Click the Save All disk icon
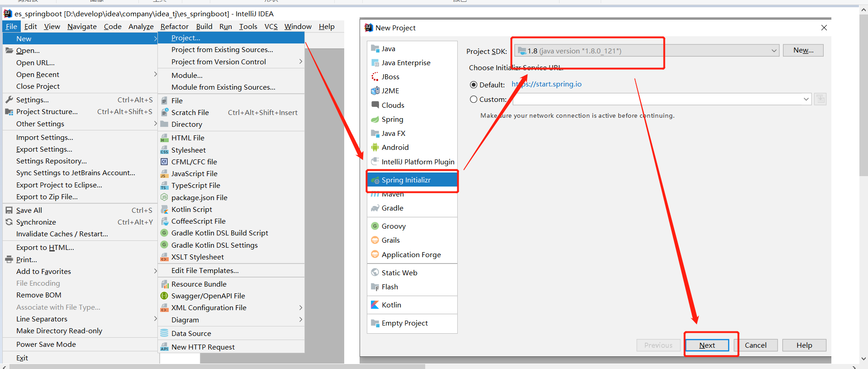The image size is (868, 369). (9, 210)
